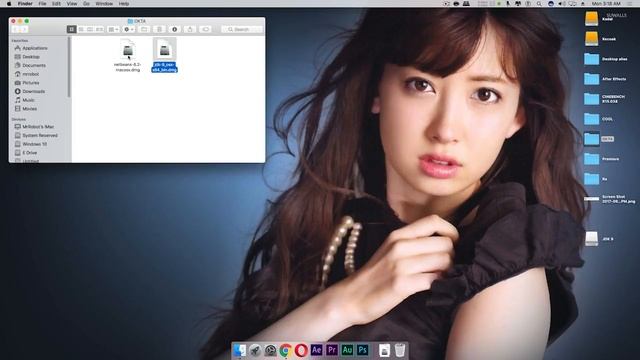Click the menu bar clock

pos(606,3)
